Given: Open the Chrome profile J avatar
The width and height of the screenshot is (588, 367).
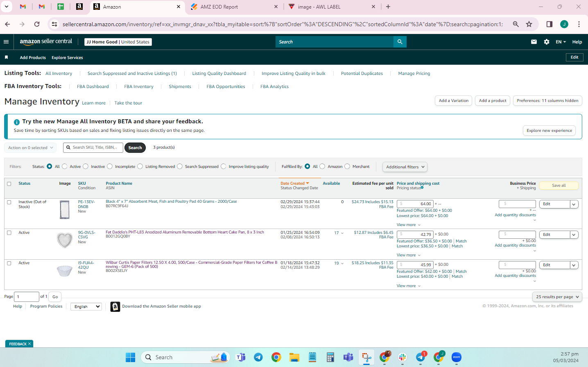Looking at the screenshot, I should (564, 24).
